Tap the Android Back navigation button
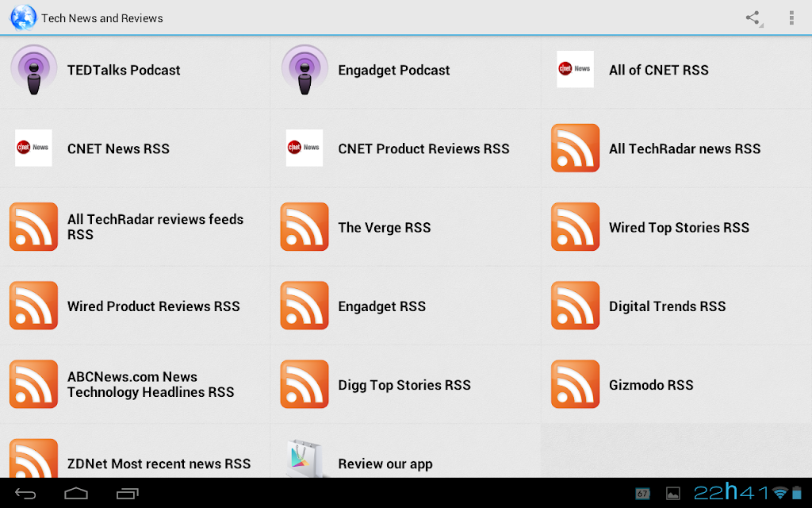This screenshot has height=508, width=812. 25,494
